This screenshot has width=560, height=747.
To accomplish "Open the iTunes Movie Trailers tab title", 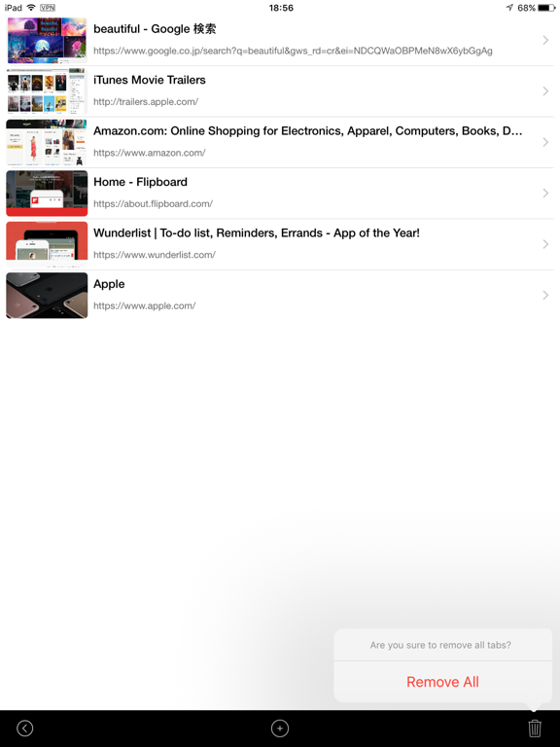I will (x=150, y=80).
